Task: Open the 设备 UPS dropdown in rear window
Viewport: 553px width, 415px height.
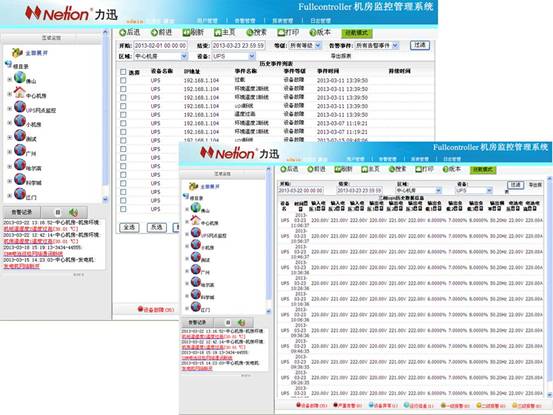Action: [x=233, y=56]
